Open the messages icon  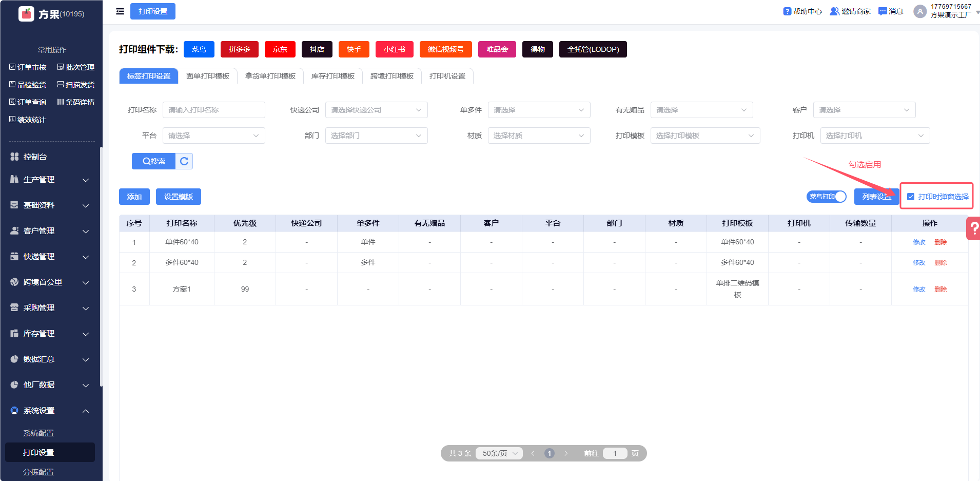(883, 11)
